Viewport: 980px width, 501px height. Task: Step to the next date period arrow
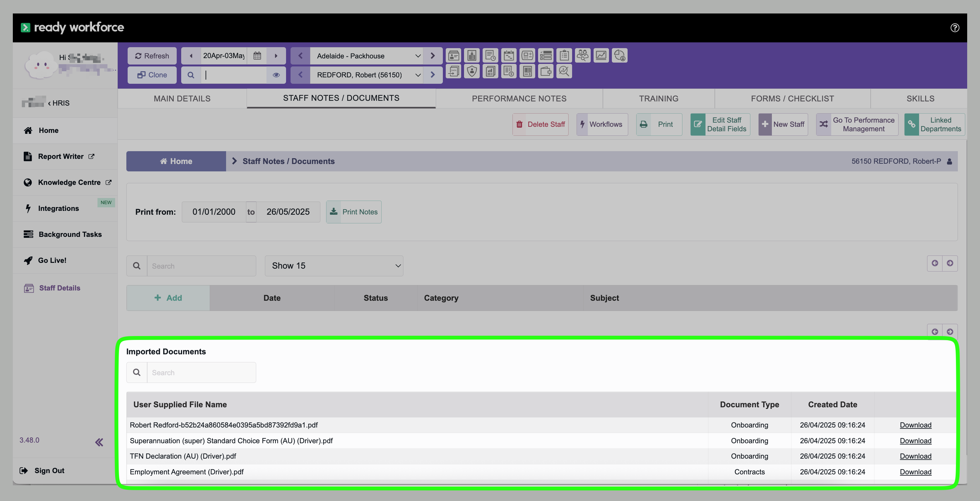click(276, 56)
